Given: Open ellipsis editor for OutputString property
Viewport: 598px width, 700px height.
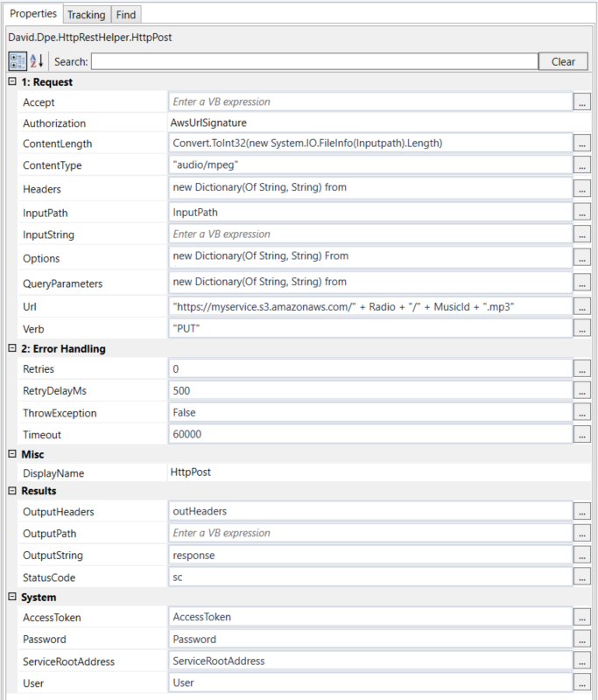Looking at the screenshot, I should click(582, 556).
